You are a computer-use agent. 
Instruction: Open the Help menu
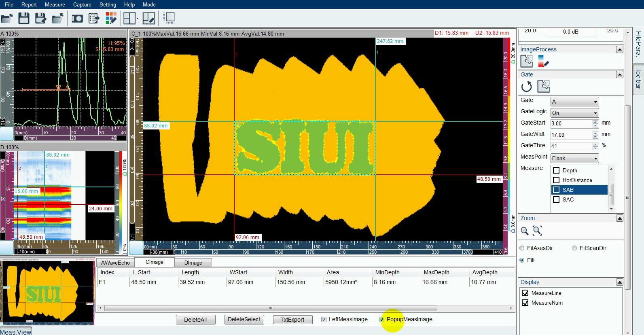point(129,4)
